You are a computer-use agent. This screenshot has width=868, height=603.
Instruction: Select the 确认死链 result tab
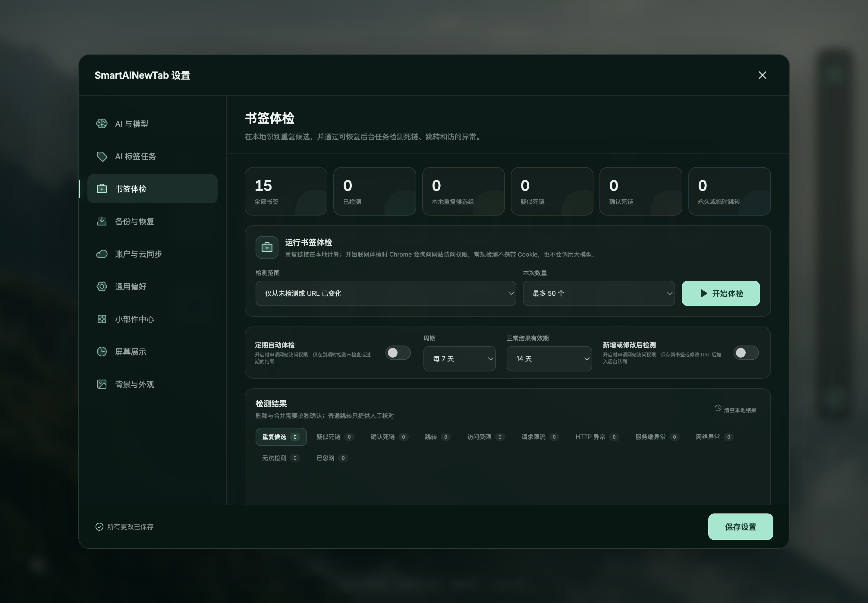click(x=389, y=437)
